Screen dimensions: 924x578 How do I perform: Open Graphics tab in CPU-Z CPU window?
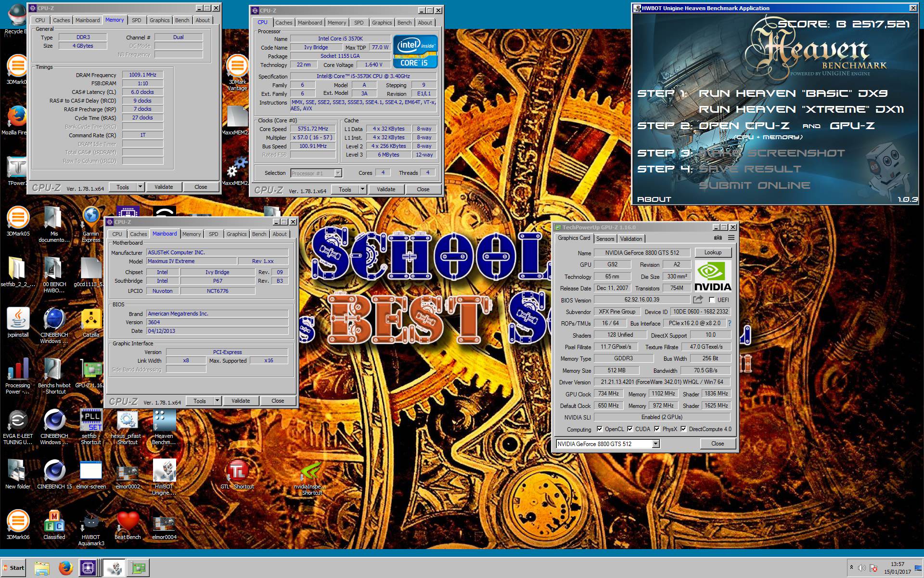click(x=382, y=23)
